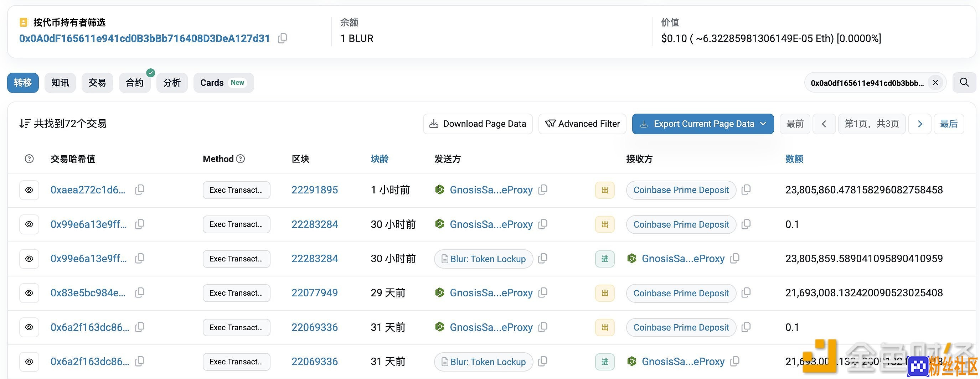This screenshot has width=980, height=379.
Task: Go to next page chevron
Action: (919, 124)
